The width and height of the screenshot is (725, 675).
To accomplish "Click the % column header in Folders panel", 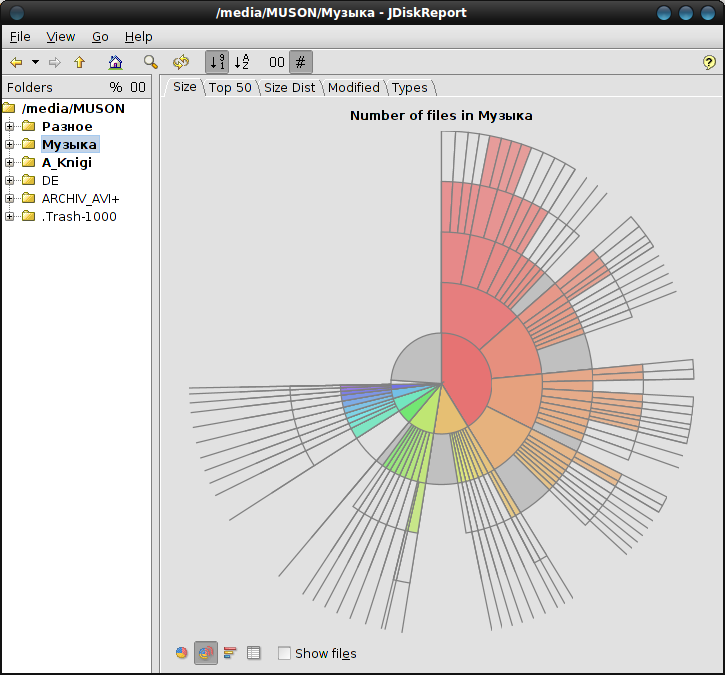I will (x=116, y=87).
